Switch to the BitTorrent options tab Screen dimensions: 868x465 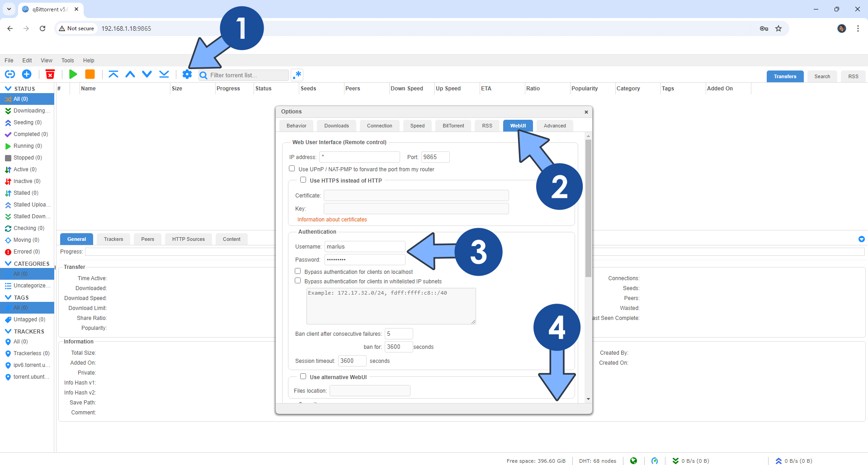453,126
